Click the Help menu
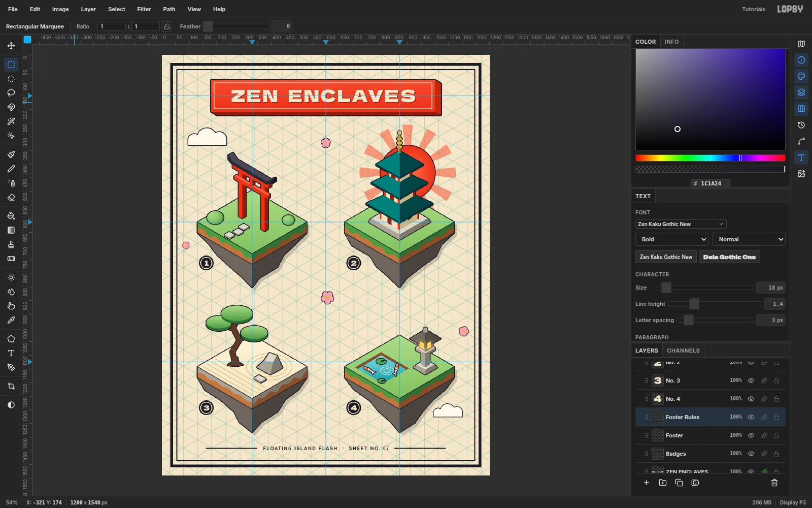Screen dimensions: 812x508 [219, 9]
